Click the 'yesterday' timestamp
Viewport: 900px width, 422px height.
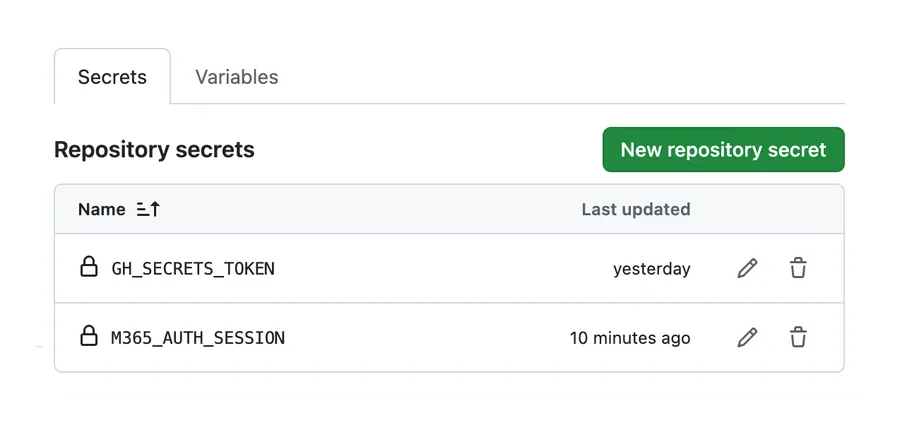[651, 269]
